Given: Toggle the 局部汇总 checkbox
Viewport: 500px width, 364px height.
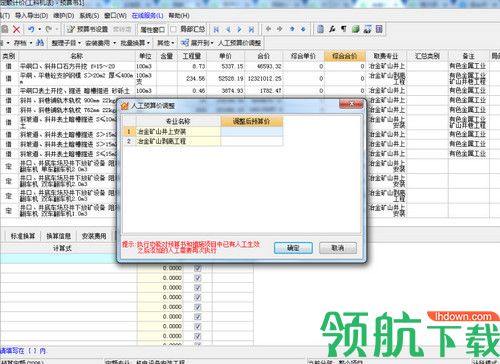Looking at the screenshot, I should 173,29.
